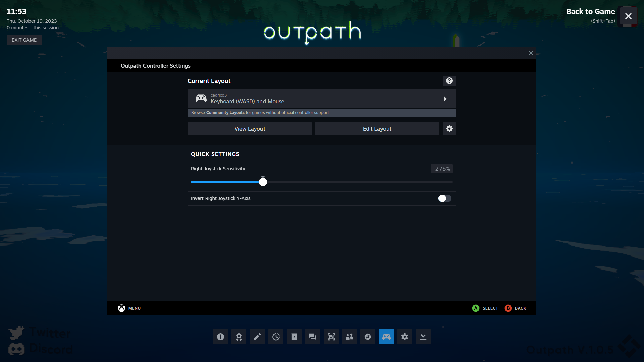Click the 275% sensitivity value field
Screen dimensions: 644x362
pyautogui.click(x=442, y=169)
